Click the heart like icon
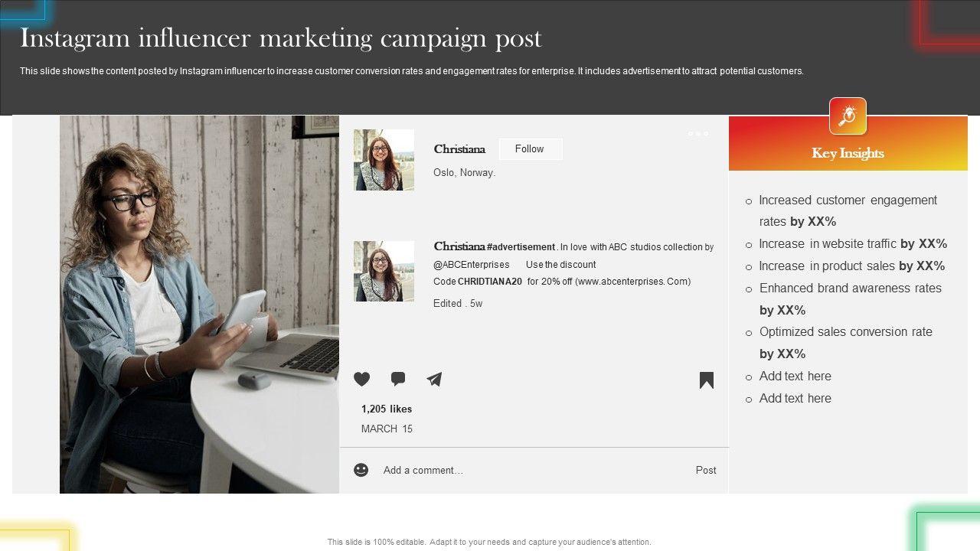This screenshot has width=980, height=551. [361, 379]
